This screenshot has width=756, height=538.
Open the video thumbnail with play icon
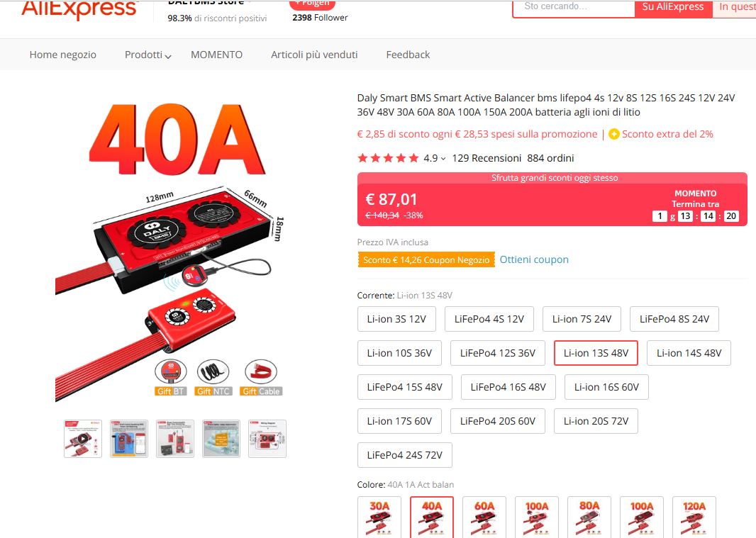tap(83, 438)
